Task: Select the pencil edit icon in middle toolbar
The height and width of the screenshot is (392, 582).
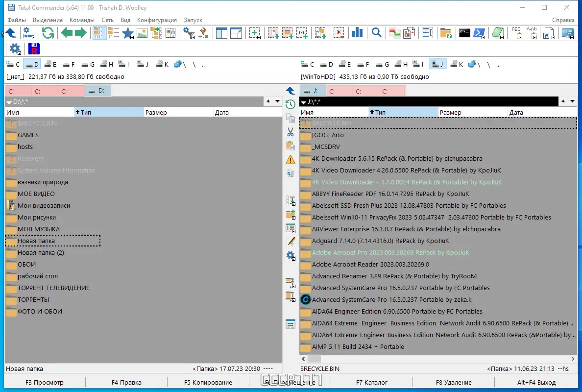Action: pos(290,241)
